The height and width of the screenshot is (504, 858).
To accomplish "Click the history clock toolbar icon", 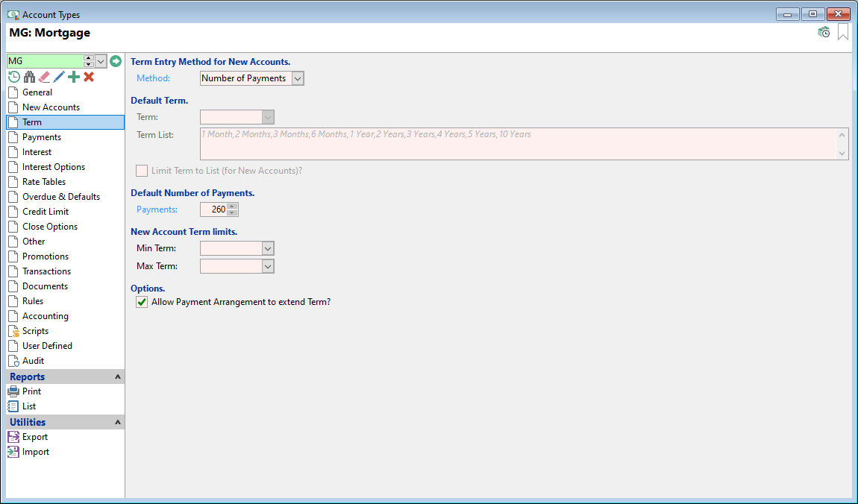I will (14, 77).
